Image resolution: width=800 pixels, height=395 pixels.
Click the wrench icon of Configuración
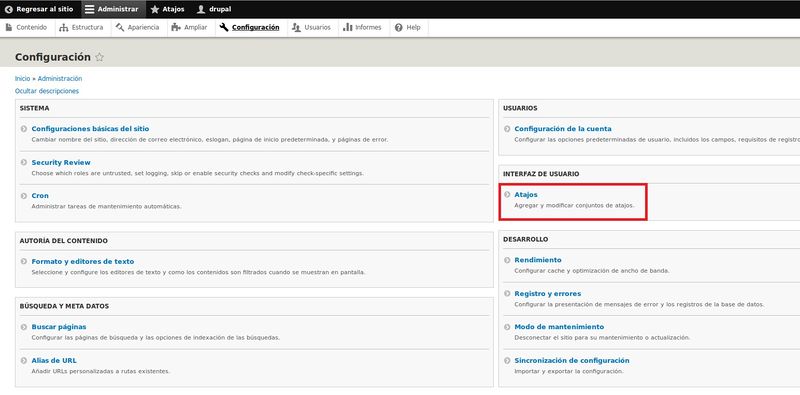223,28
